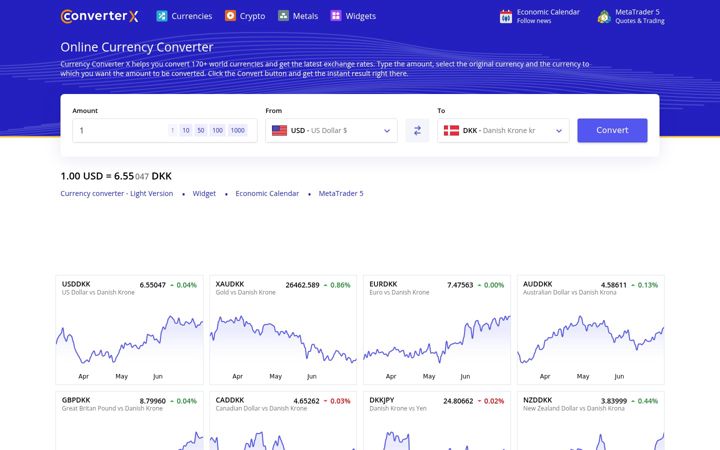Open the CADDKK chart card

pos(283,421)
